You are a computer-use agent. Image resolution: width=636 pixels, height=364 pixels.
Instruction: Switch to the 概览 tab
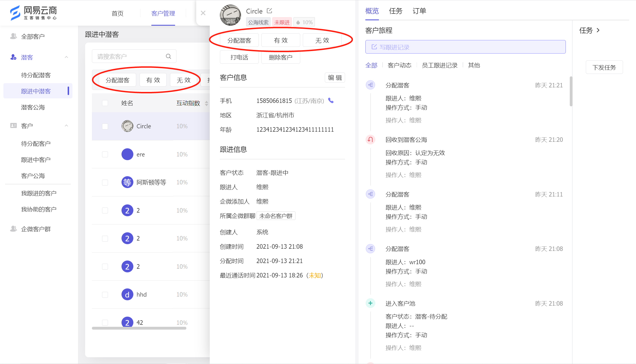(372, 11)
